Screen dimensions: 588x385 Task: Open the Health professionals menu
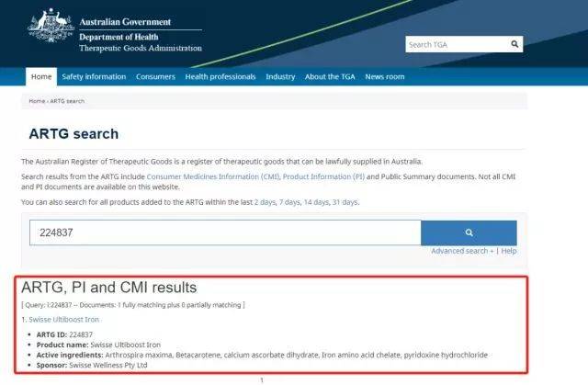[220, 76]
